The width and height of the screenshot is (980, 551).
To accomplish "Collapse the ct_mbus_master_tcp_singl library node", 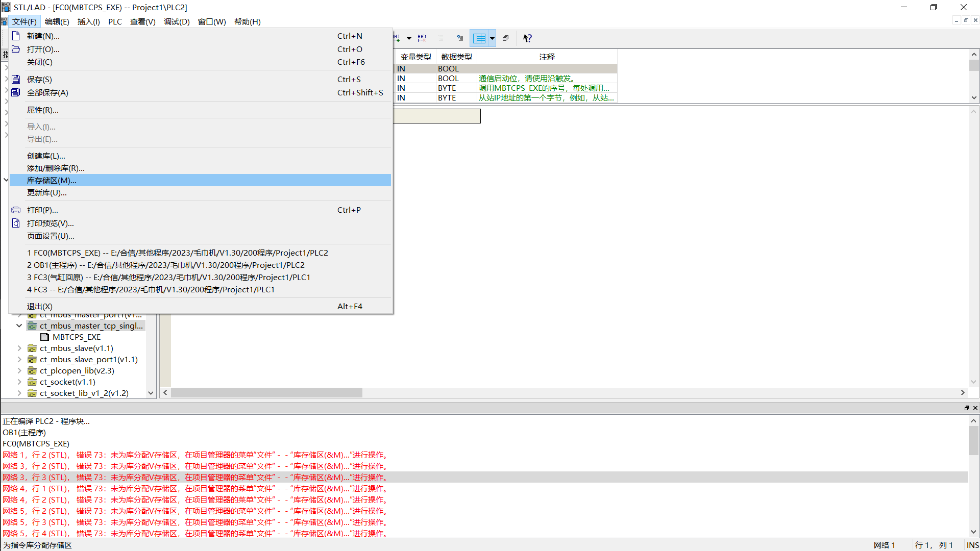I will (x=19, y=325).
